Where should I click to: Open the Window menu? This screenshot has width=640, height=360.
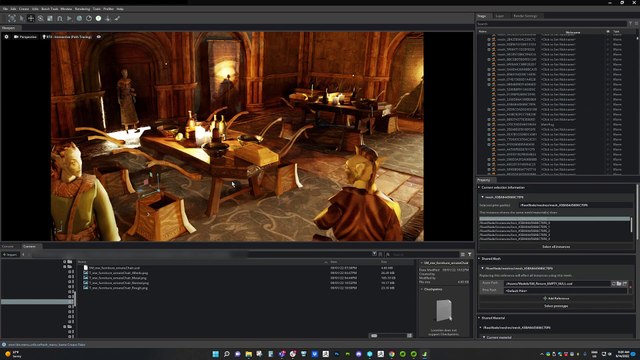coord(66,9)
